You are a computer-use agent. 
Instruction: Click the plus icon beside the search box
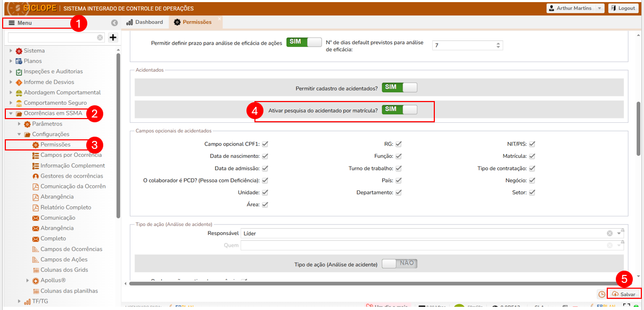click(x=113, y=37)
